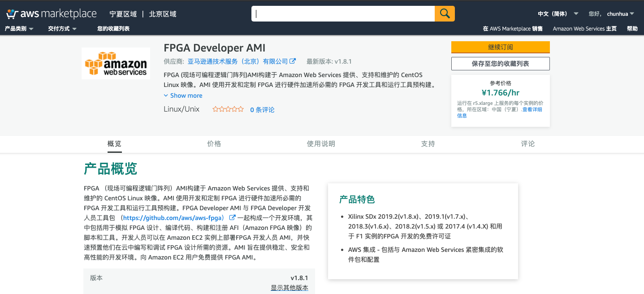Viewport: 644px width, 294px height.
Task: Click the 保存至您的收藏列表 button
Action: [500, 63]
